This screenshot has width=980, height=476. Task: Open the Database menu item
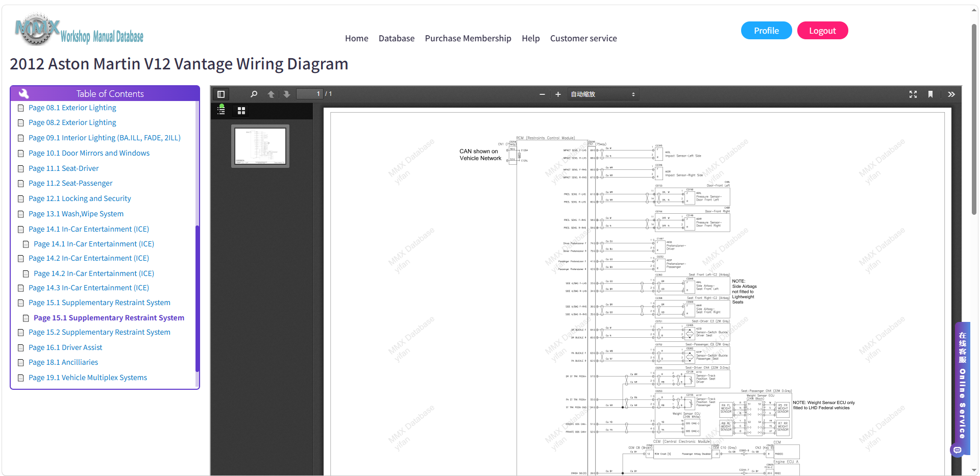(x=397, y=38)
